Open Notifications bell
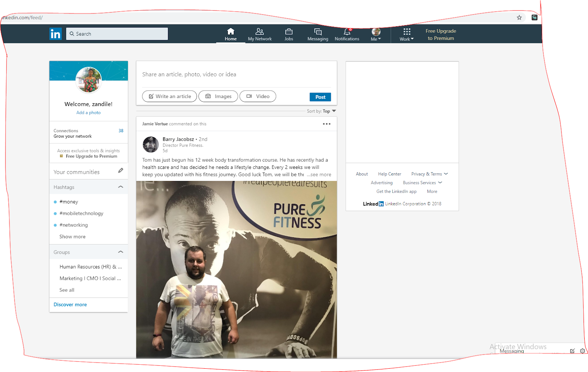The width and height of the screenshot is (588, 372). (x=347, y=34)
